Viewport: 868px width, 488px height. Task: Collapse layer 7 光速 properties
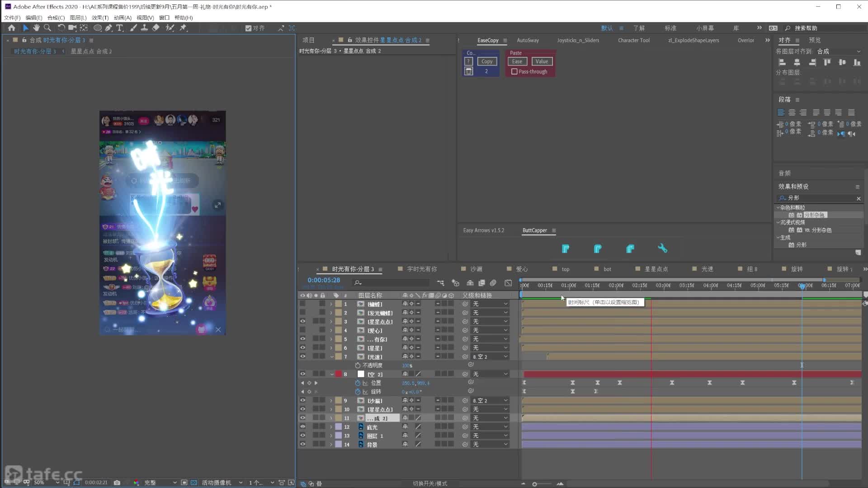point(331,357)
